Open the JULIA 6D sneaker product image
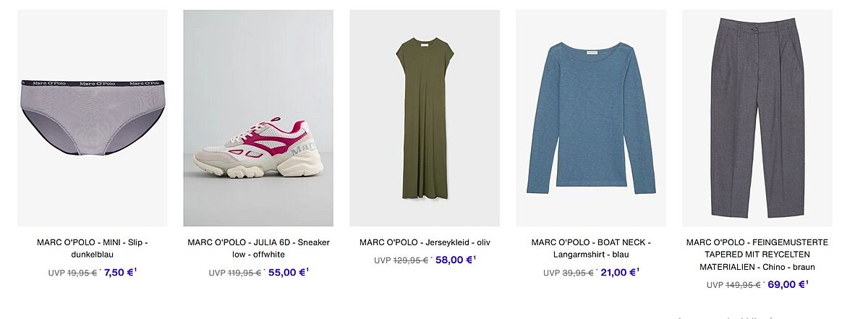Screen dimensions: 868x319 coord(258,118)
